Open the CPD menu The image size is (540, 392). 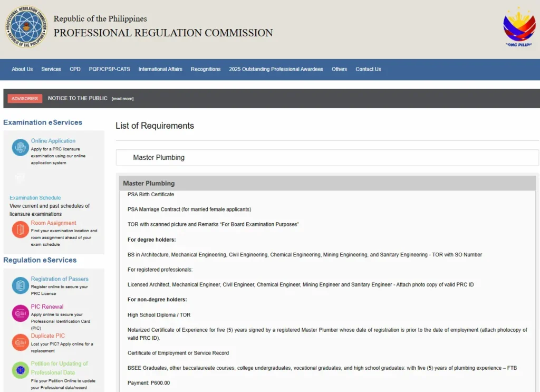(x=75, y=69)
